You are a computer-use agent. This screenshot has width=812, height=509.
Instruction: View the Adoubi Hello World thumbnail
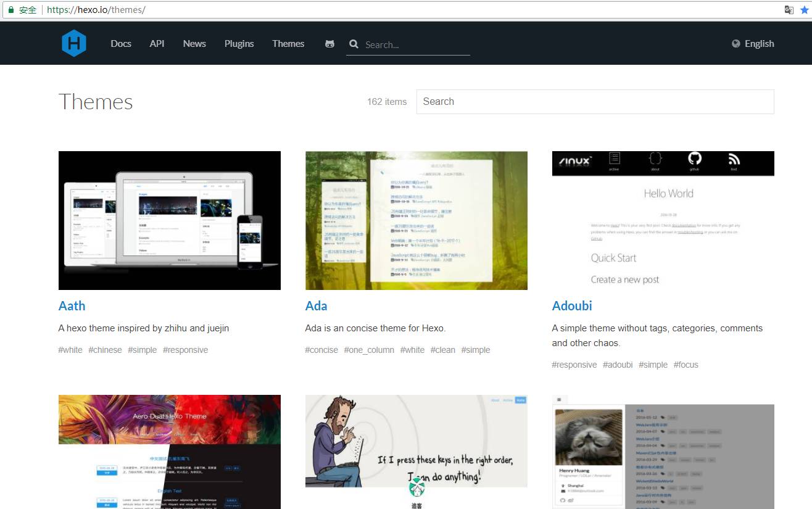point(663,220)
